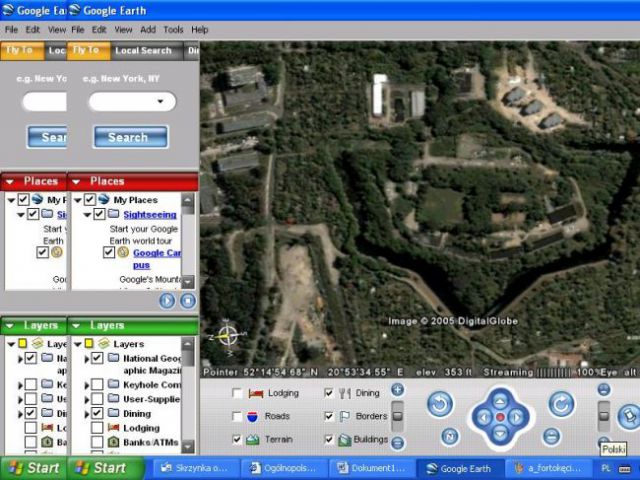Click the globe icon beside My Places
The image size is (640, 480).
pyautogui.click(x=104, y=199)
